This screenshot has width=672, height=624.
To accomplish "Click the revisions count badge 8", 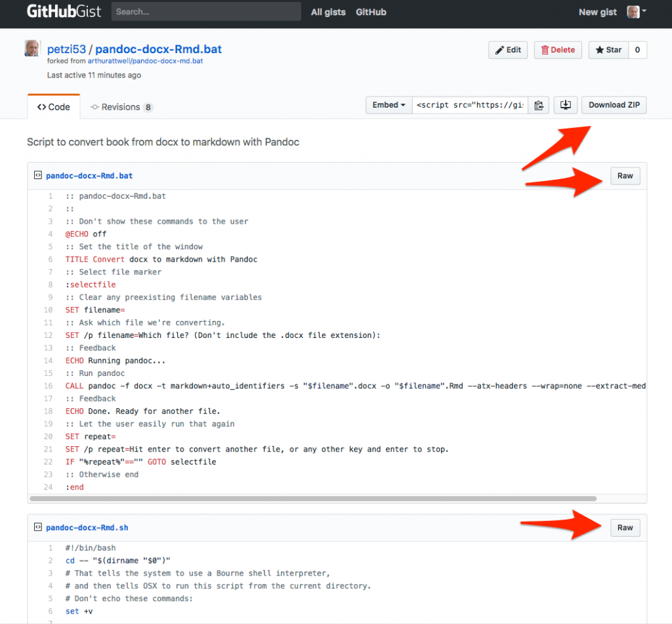I will pos(148,107).
